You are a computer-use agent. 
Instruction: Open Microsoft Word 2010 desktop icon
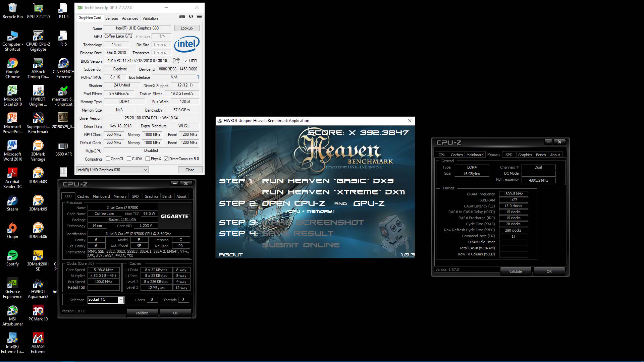coord(12,150)
